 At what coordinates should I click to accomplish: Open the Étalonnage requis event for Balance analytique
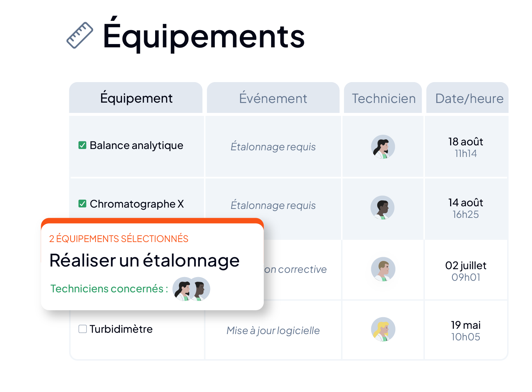pos(273,147)
